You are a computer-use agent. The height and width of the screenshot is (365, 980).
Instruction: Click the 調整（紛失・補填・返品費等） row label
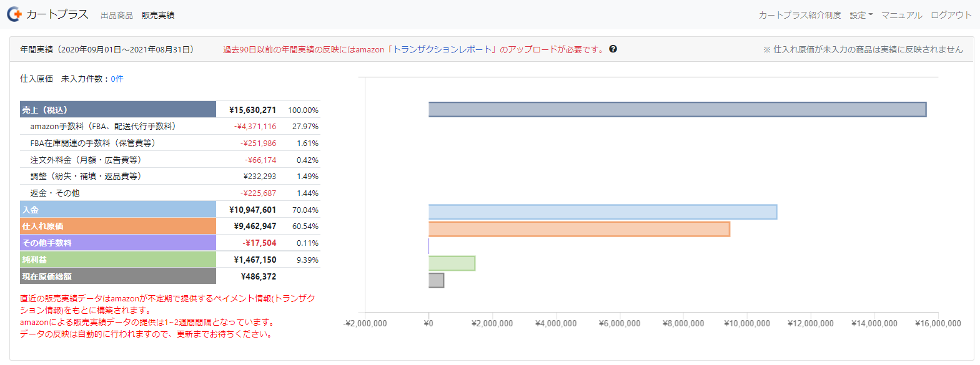86,176
